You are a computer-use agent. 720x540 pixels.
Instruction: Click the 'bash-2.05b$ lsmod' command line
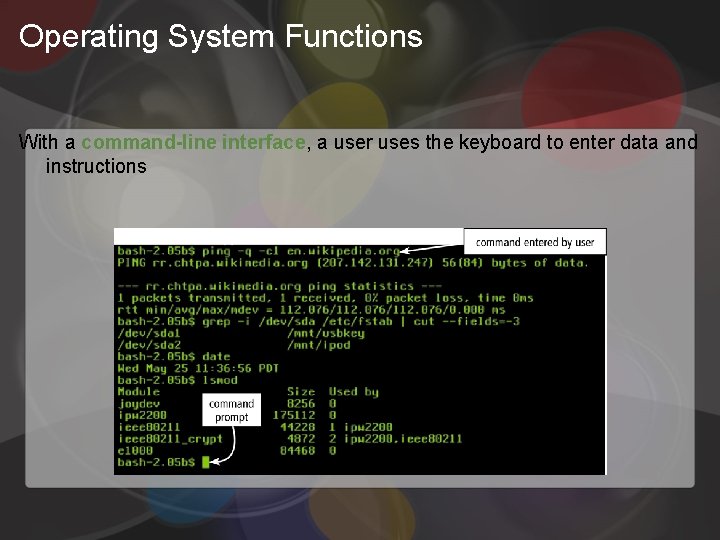pos(177,380)
